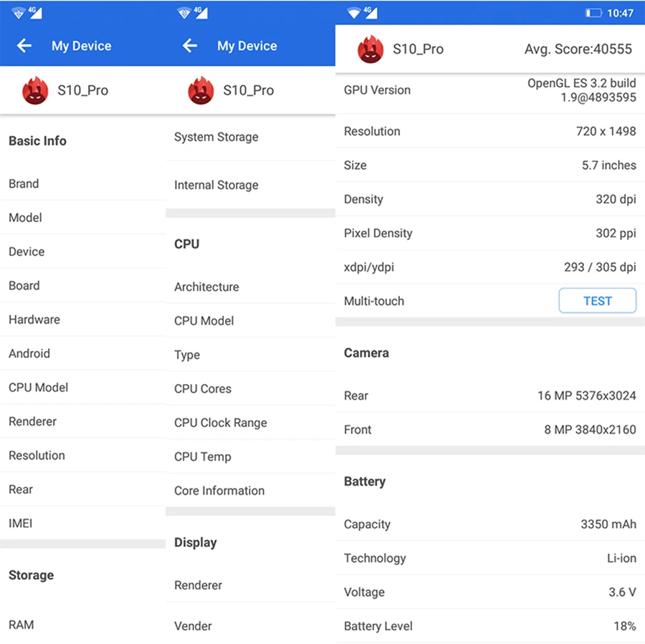Tap Wi-Fi icon in left panel status bar
This screenshot has width=645, height=644.
coord(18,14)
